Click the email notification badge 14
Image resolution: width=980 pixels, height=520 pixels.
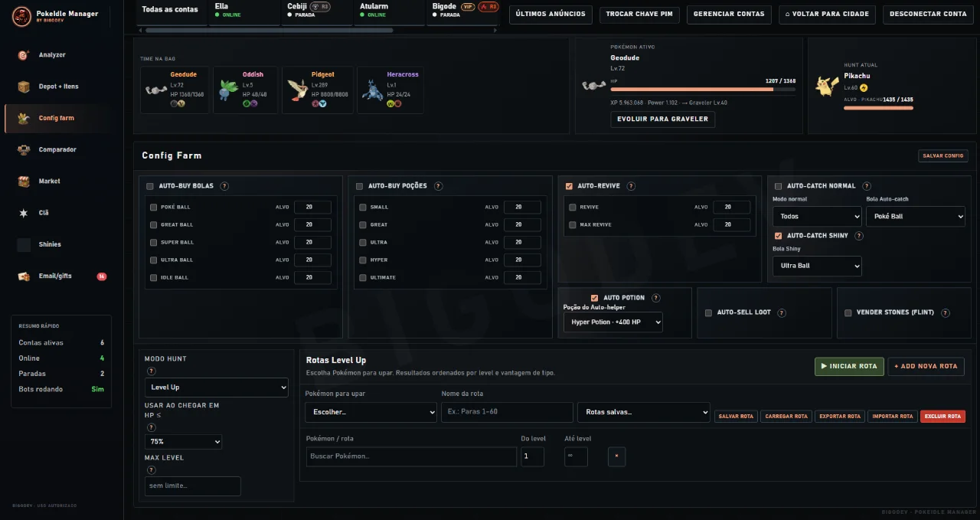(102, 276)
